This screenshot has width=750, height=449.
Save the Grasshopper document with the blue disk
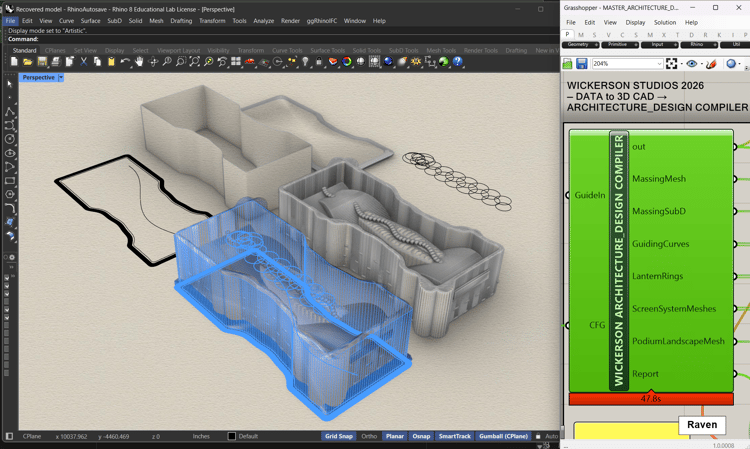(x=581, y=64)
